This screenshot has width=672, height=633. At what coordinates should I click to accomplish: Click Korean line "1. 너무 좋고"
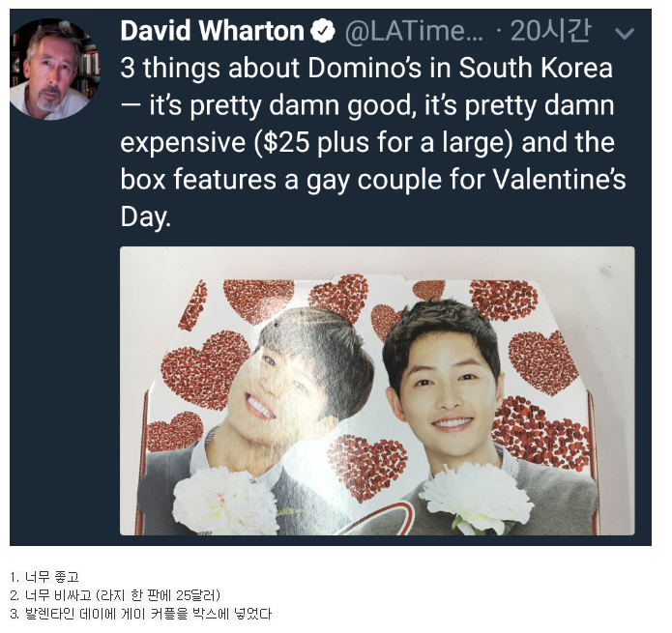pyautogui.click(x=44, y=577)
